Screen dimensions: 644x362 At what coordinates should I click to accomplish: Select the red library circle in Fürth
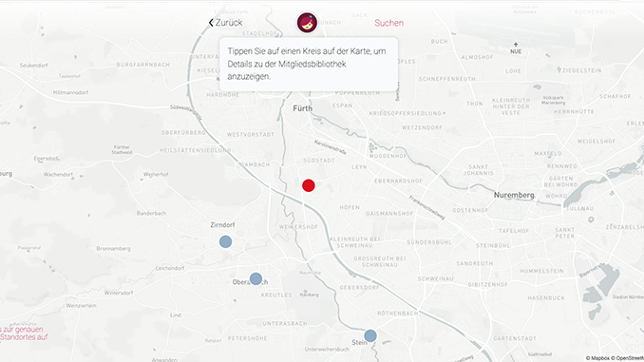(309, 185)
